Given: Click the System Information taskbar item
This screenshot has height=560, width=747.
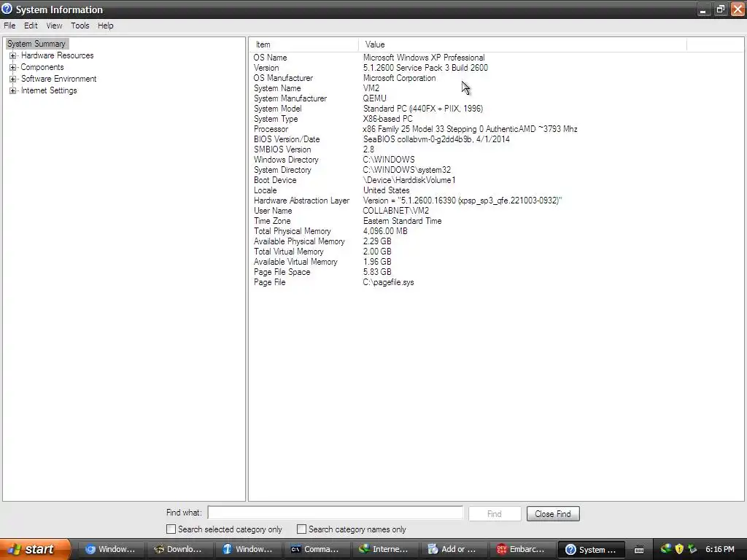Looking at the screenshot, I should (591, 550).
